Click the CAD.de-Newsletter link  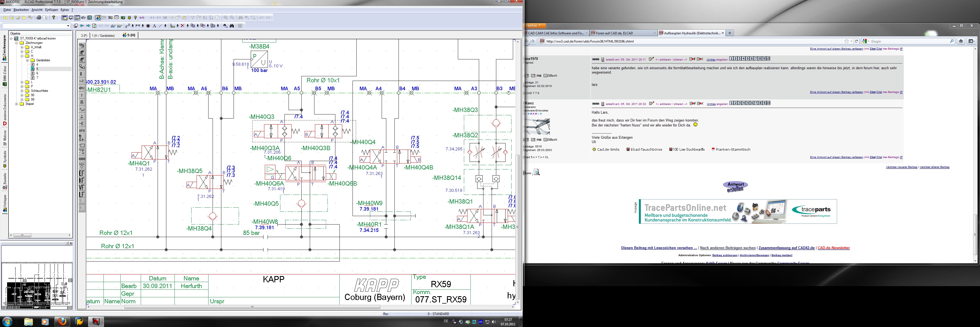click(x=834, y=248)
